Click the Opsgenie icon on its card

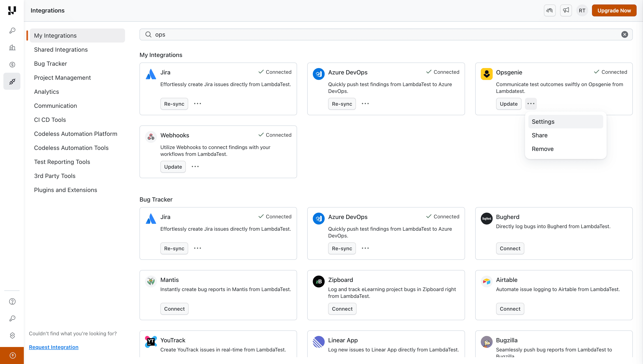tap(487, 74)
